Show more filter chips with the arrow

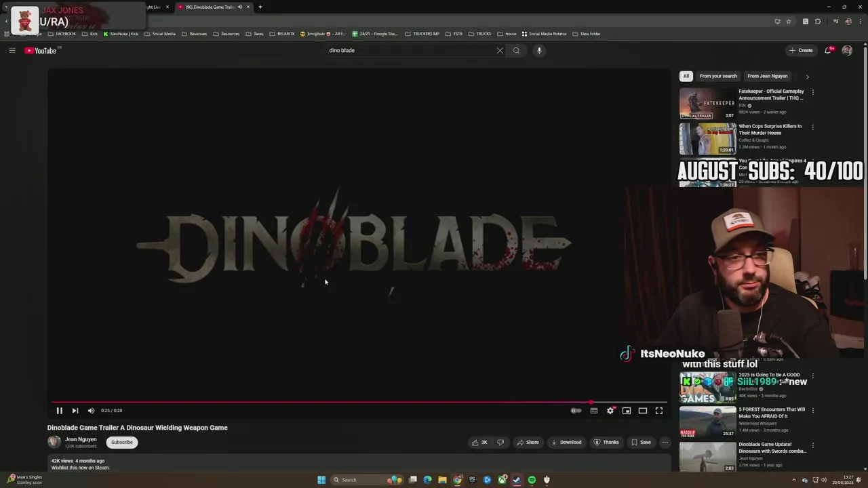point(807,77)
